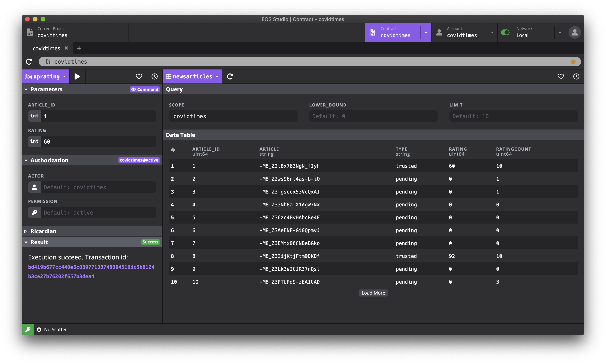Open user avatar icon at top right
The height and width of the screenshot is (364, 606).
click(x=574, y=32)
